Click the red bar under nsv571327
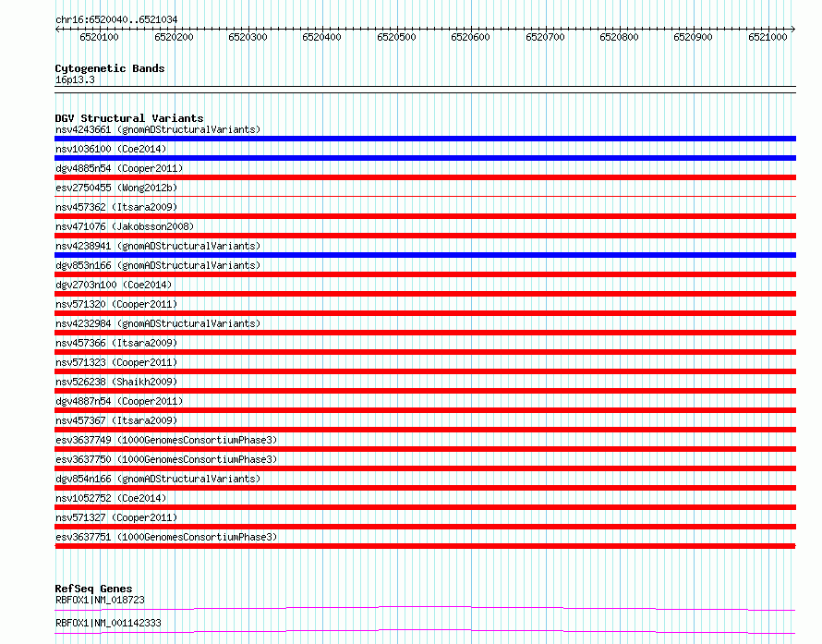Screen dimensions: 822x644 pos(425,527)
